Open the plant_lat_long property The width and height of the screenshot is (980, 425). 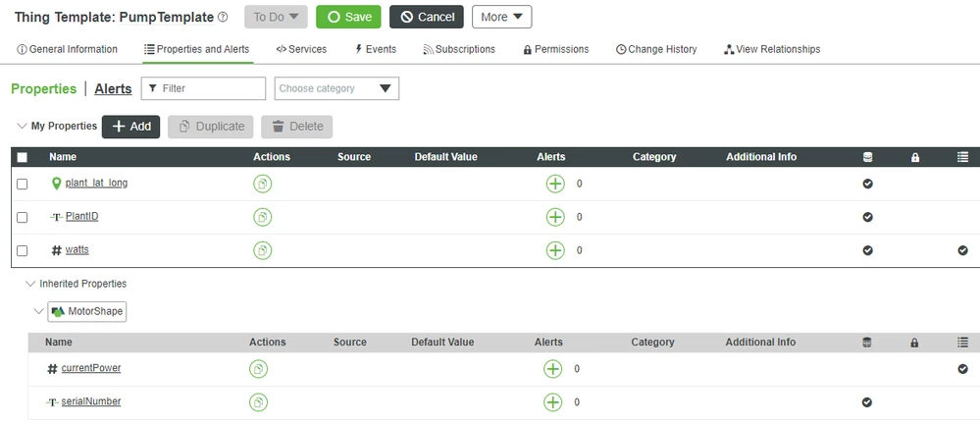pyautogui.click(x=96, y=184)
